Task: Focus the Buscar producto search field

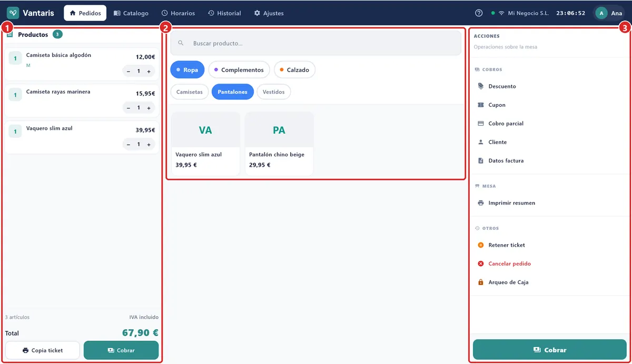Action: (315, 43)
